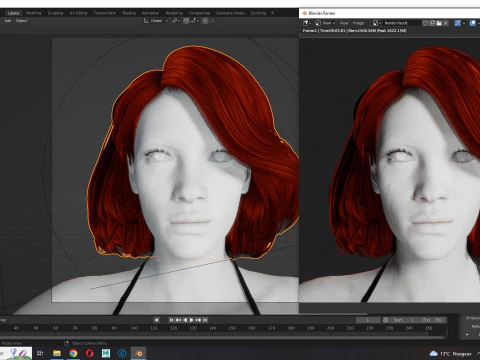The width and height of the screenshot is (480, 360).
Task: Open editor type dropdown in Blender Render window
Action: coord(307,23)
